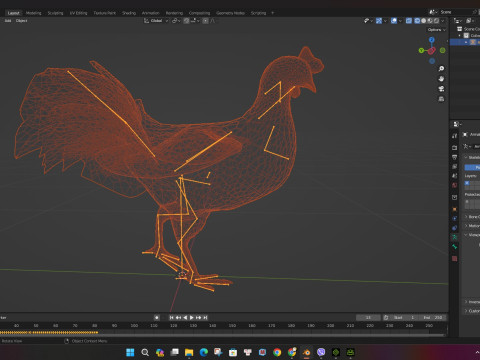The image size is (480, 360).
Task: Open the UV Editing workspace tab
Action: [x=78, y=13]
